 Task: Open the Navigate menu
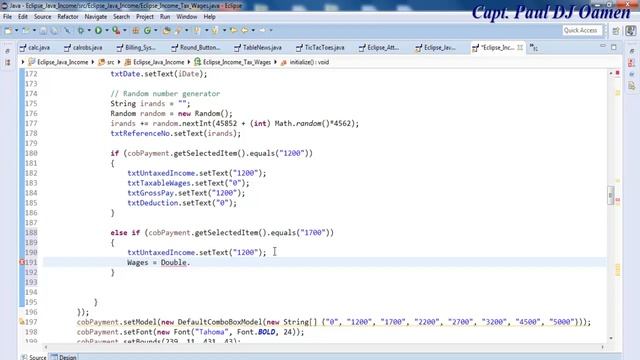pyautogui.click(x=96, y=17)
